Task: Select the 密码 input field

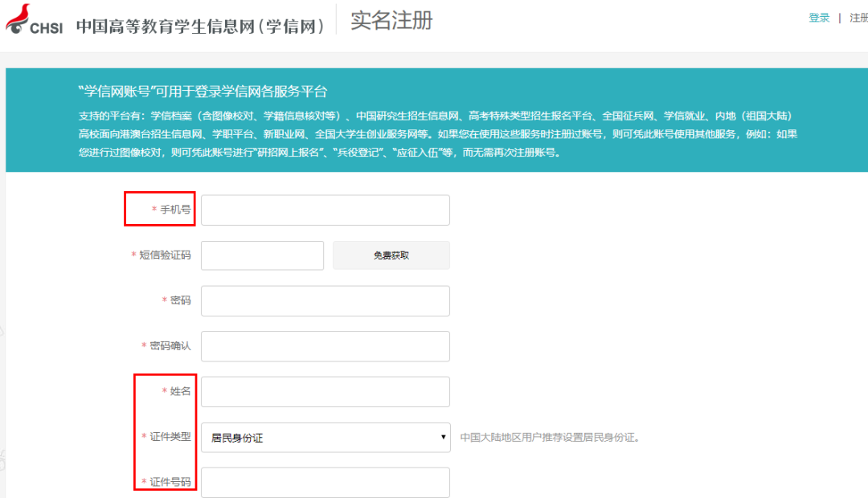Action: (325, 300)
